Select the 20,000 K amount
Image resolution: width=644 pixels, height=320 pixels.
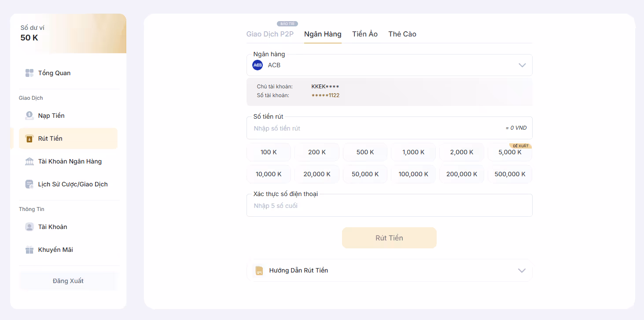pos(317,174)
